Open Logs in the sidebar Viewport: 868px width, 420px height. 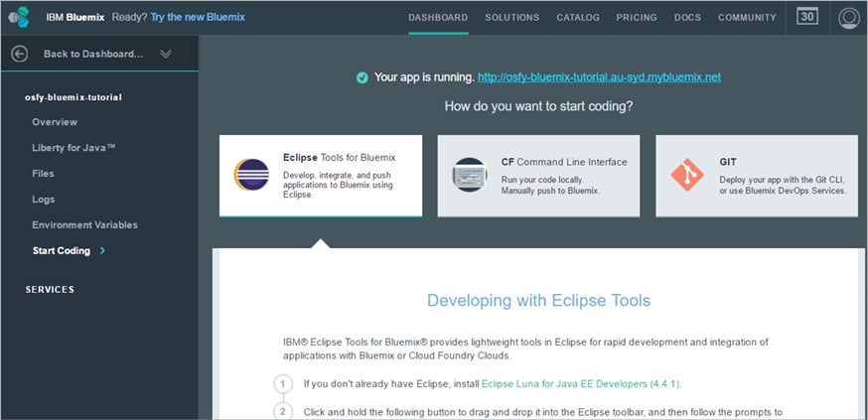43,200
